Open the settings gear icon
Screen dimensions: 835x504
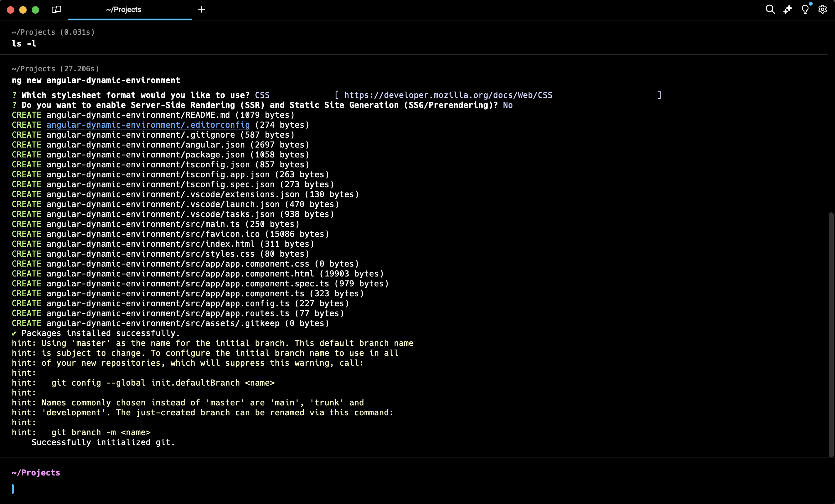click(823, 10)
